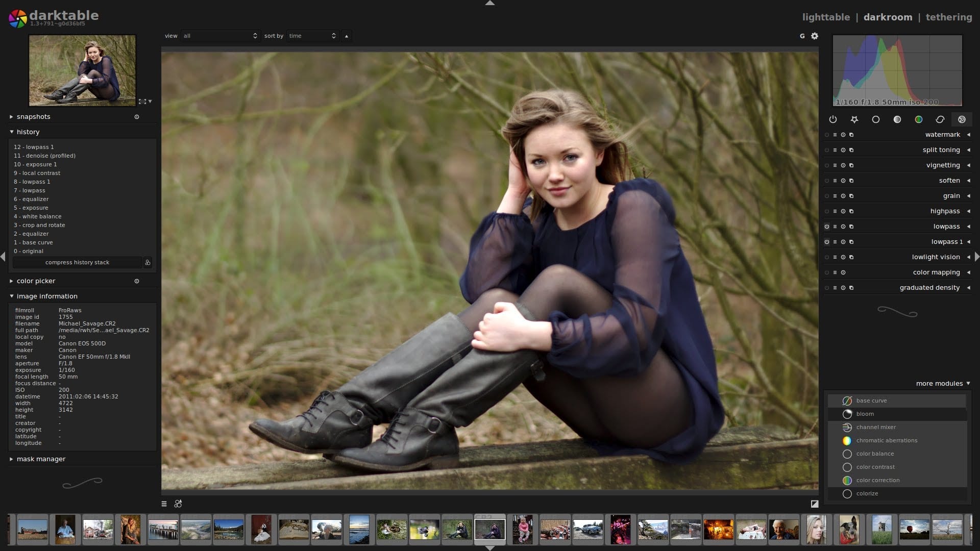Enable the split toning module

pyautogui.click(x=827, y=150)
